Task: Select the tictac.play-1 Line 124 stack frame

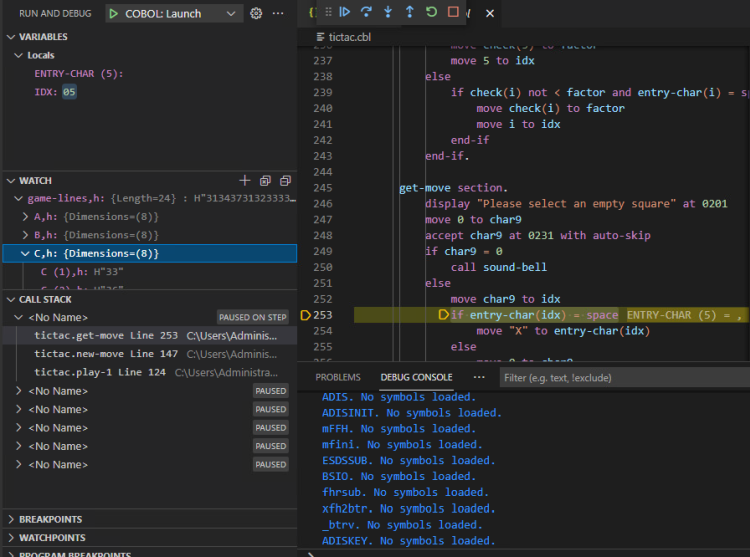Action: click(88, 372)
